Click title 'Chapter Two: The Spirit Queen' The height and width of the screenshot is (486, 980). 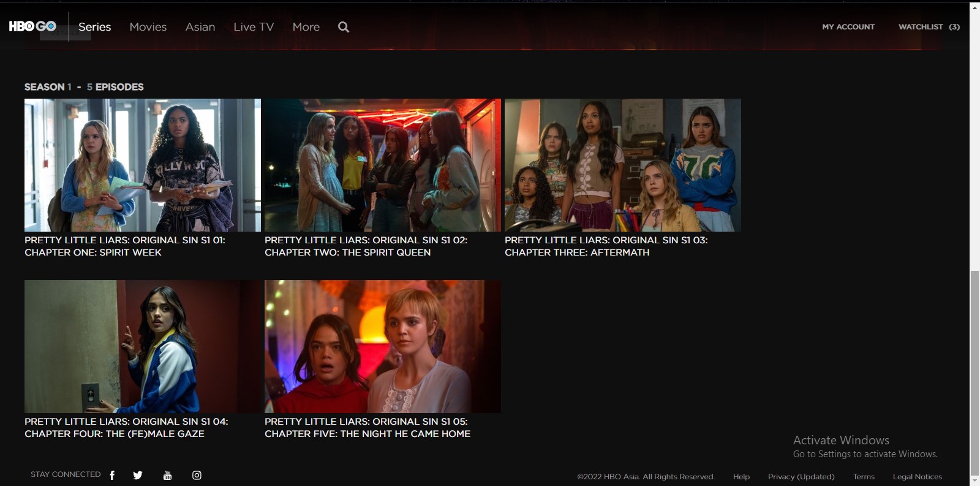(366, 246)
